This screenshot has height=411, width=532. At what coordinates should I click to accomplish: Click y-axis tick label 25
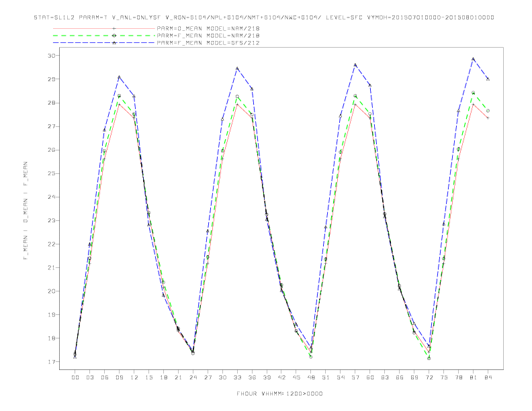[x=52, y=173]
